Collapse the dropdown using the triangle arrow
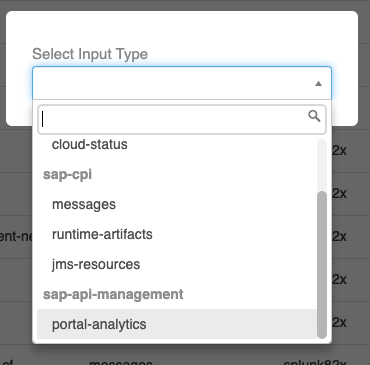The height and width of the screenshot is (365, 370). (x=318, y=83)
